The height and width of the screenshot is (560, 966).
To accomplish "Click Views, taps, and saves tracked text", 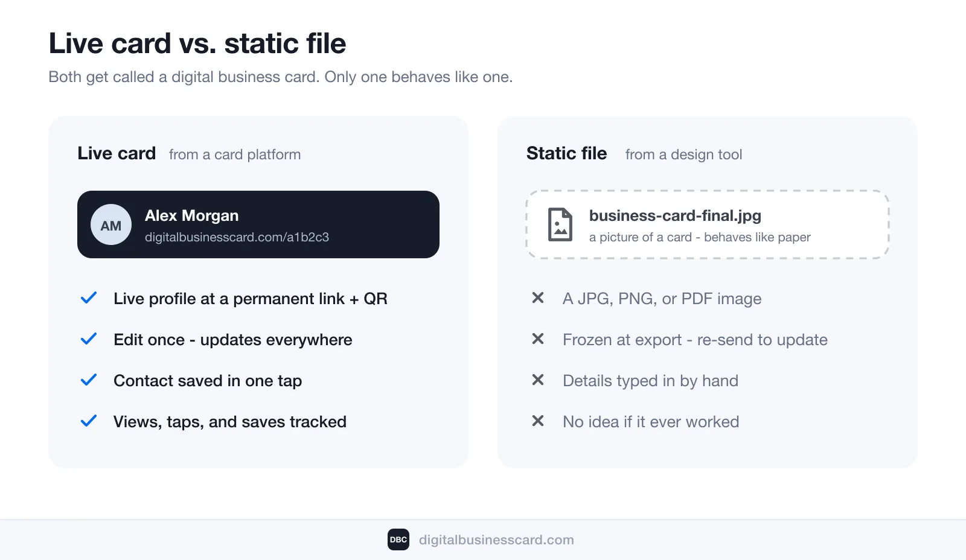I will [x=230, y=422].
